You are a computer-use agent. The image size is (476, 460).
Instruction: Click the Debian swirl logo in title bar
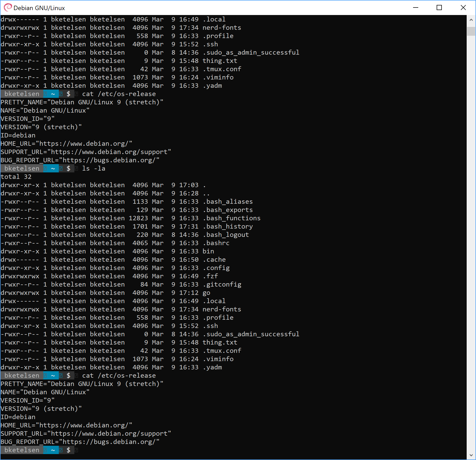9,8
